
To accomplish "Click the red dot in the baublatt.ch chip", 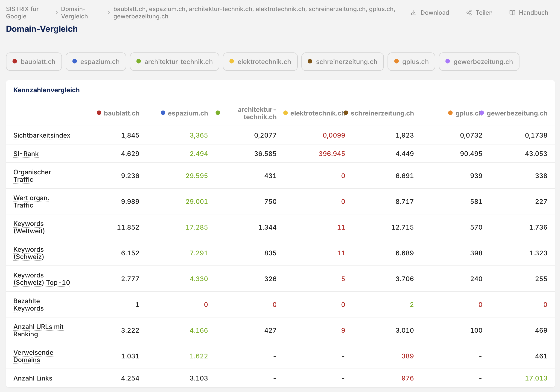I will (x=15, y=61).
